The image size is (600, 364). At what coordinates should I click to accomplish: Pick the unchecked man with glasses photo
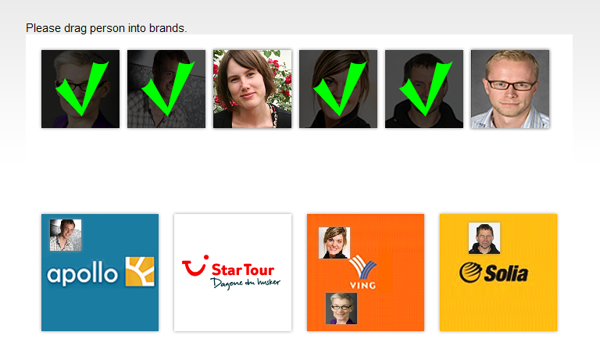(x=510, y=89)
